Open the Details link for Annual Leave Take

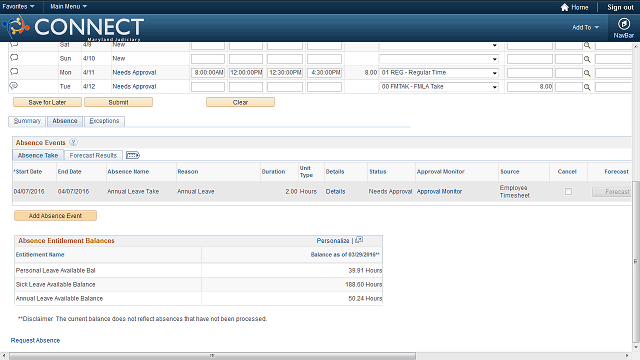click(x=336, y=191)
